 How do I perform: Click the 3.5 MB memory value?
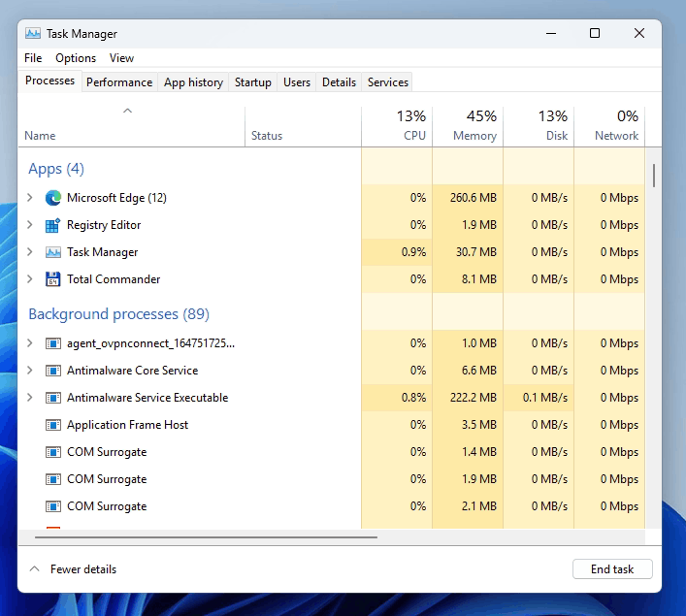(x=479, y=425)
